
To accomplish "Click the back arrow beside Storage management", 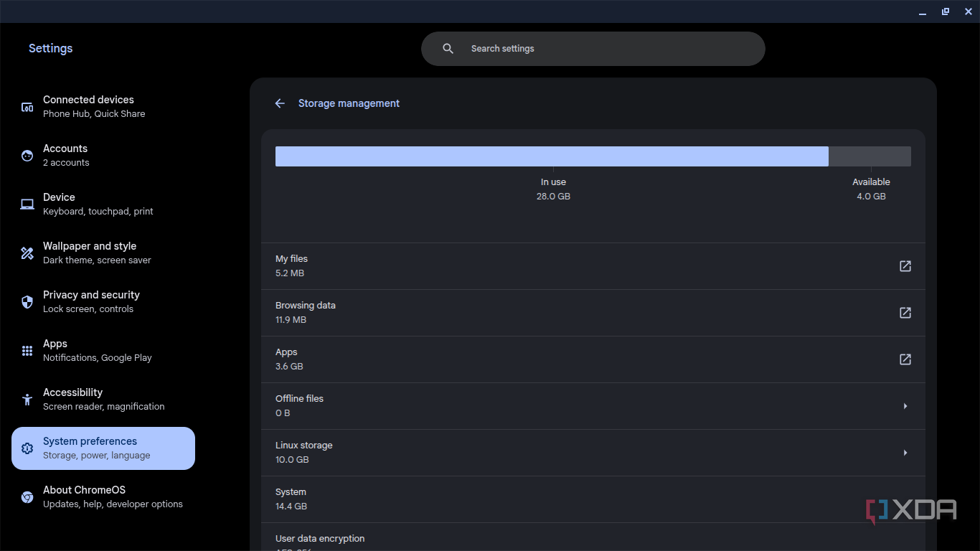I will click(280, 103).
